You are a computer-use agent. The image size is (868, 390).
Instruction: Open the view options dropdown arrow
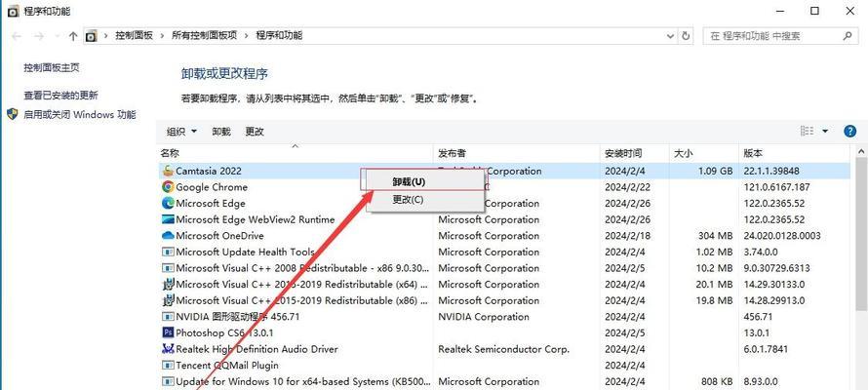825,131
